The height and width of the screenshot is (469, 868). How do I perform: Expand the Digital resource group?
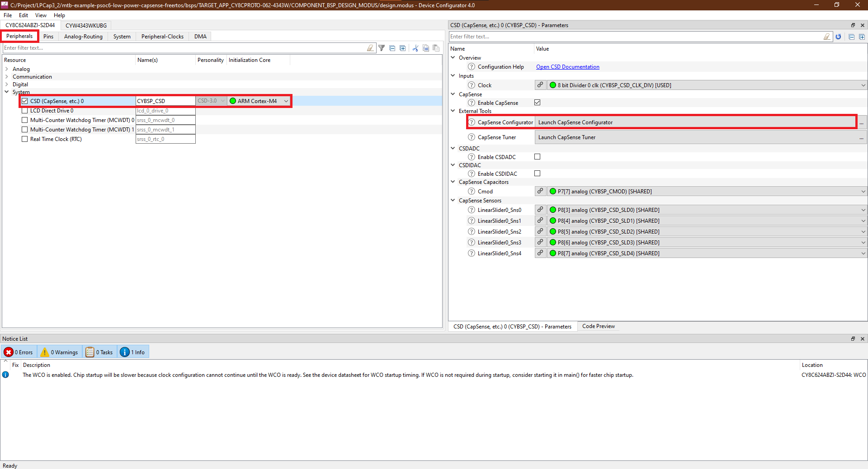pyautogui.click(x=7, y=84)
